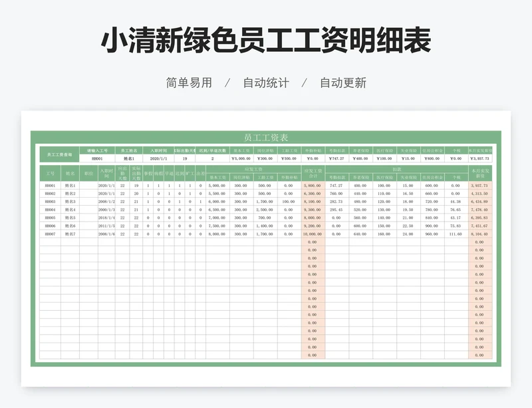Click the 8,104.40 net pay cell
The height and width of the screenshot is (408, 532).
coord(480,234)
